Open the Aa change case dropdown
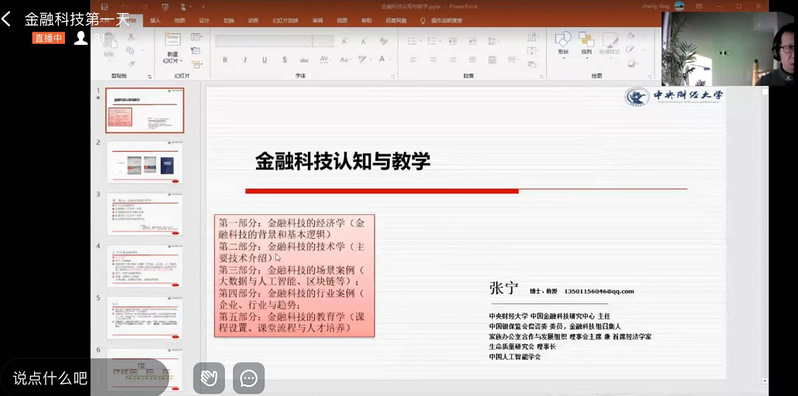 pyautogui.click(x=345, y=60)
